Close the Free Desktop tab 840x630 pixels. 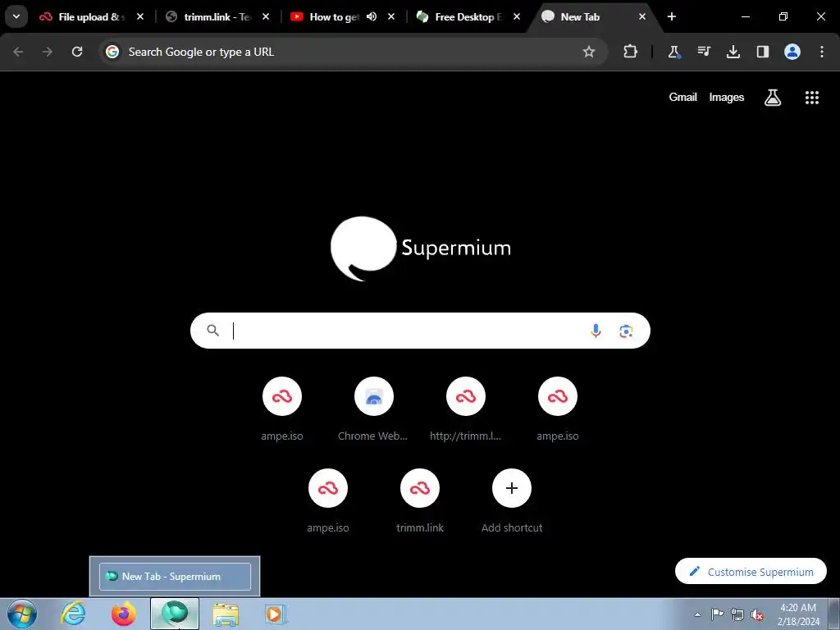(517, 16)
